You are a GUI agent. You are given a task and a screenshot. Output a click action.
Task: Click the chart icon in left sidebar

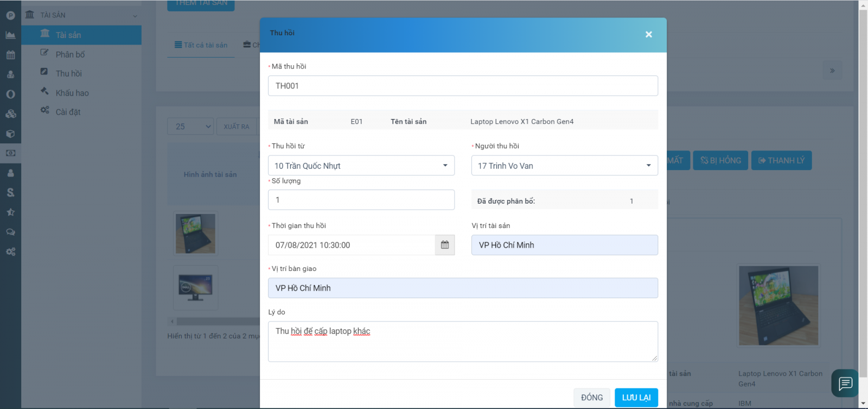pos(10,35)
